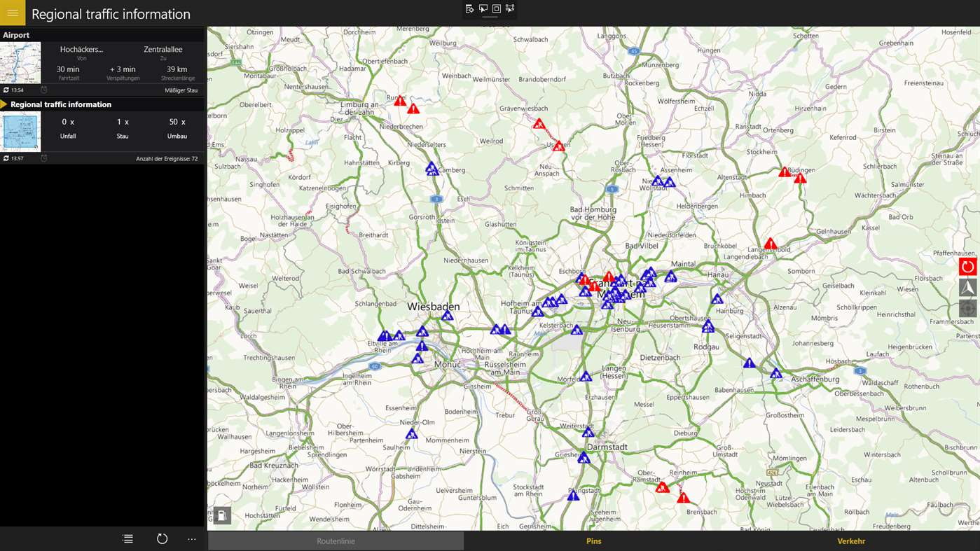Click sync icon next to 13:57
The height and width of the screenshot is (551, 980).
click(6, 159)
